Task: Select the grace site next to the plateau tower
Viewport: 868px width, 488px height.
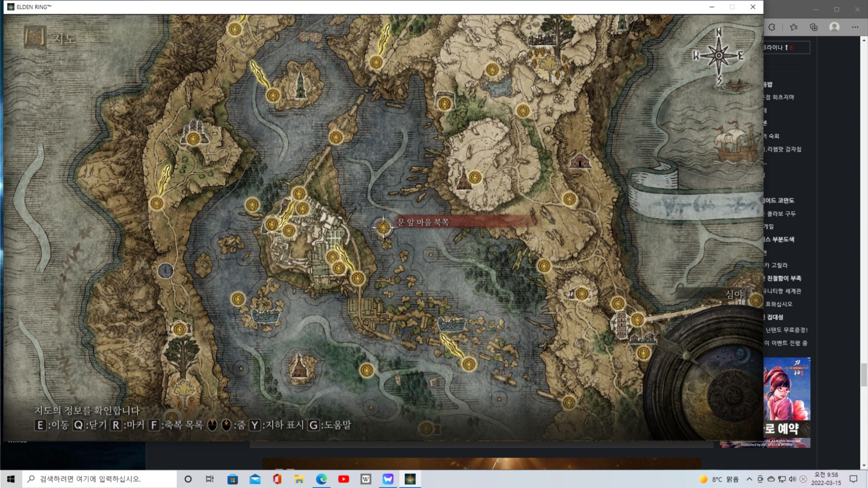Action: click(x=475, y=178)
